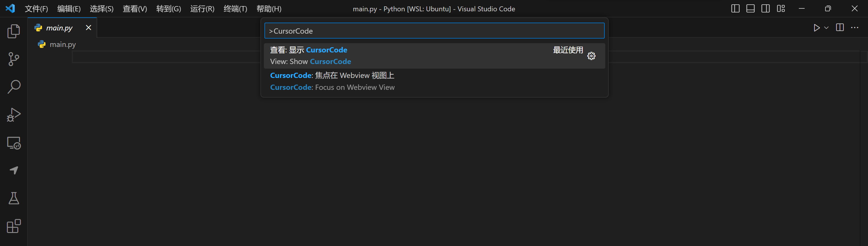868x246 pixels.
Task: Toggle the primary side bar layout icon
Action: tap(735, 8)
